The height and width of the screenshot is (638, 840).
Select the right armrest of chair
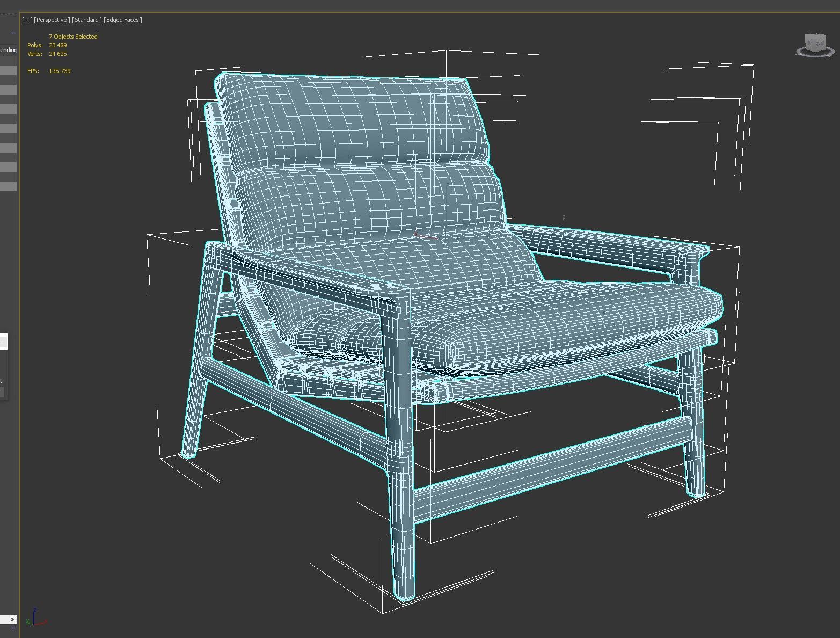607,246
